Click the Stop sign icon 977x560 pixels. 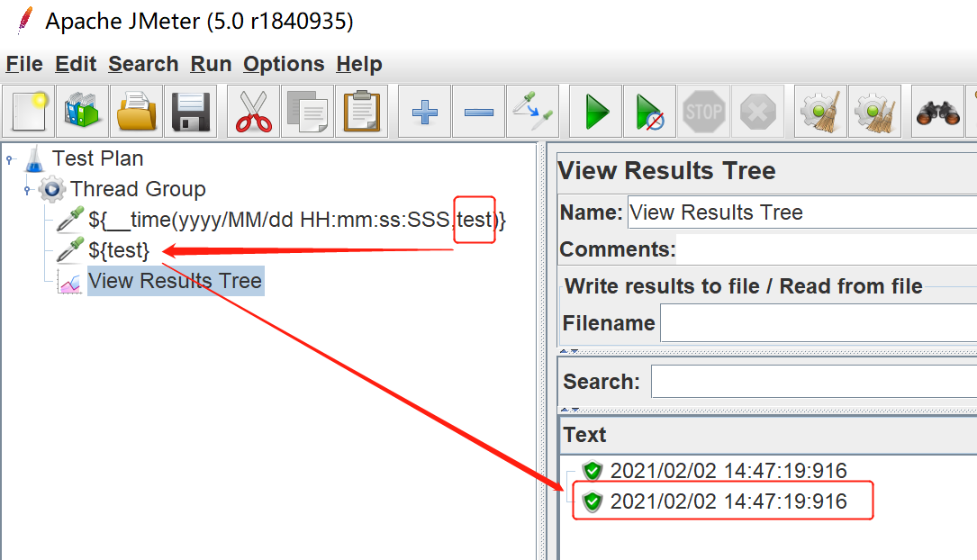point(704,112)
